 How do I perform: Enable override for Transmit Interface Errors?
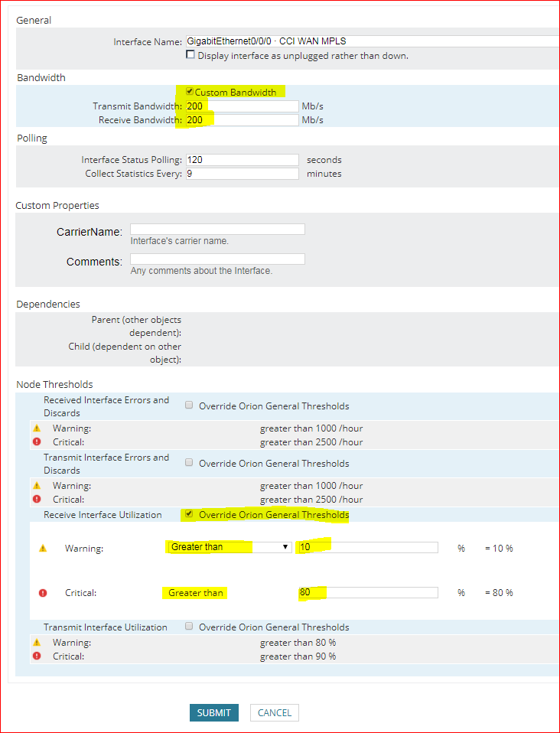(189, 463)
